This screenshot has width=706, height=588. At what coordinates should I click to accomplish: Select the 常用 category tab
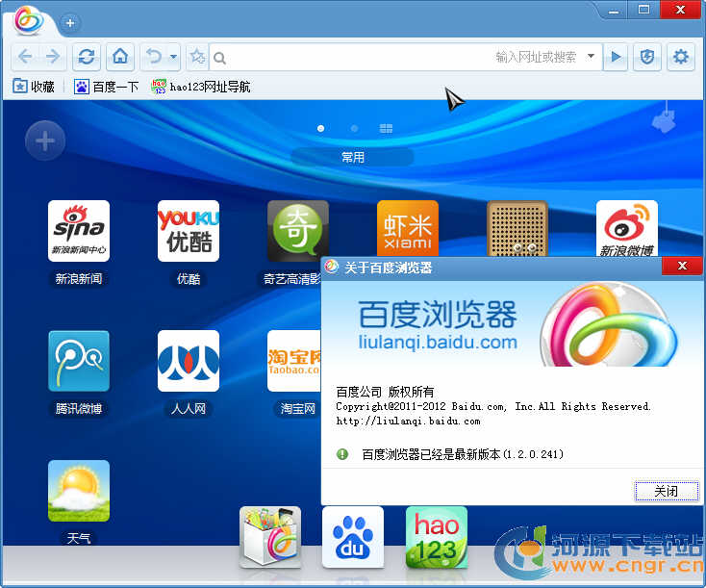pos(352,157)
